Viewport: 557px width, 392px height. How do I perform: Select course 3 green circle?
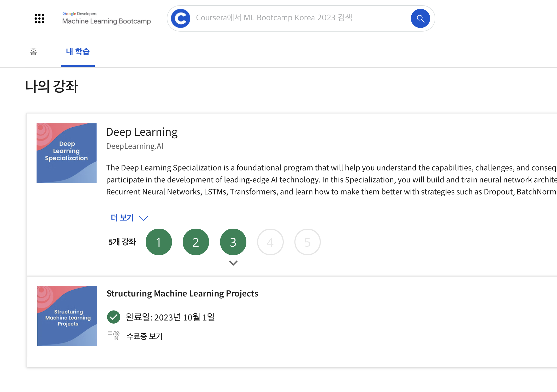click(233, 242)
